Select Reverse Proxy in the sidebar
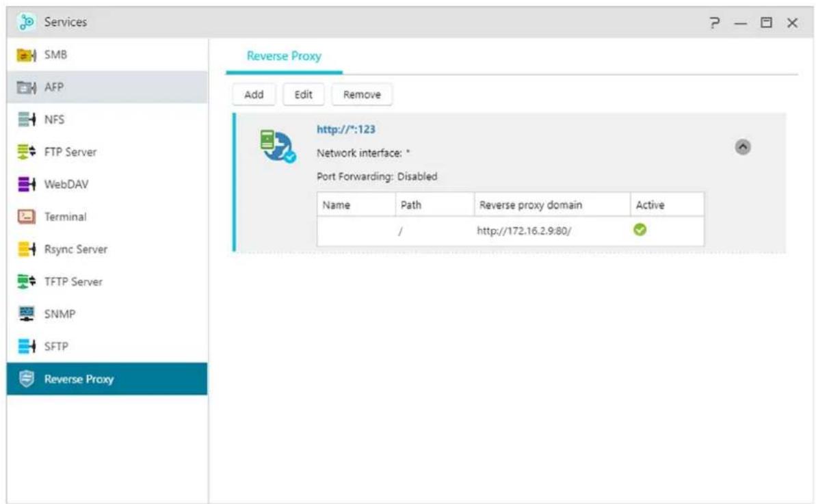The height and width of the screenshot is (504, 816). [x=79, y=380]
